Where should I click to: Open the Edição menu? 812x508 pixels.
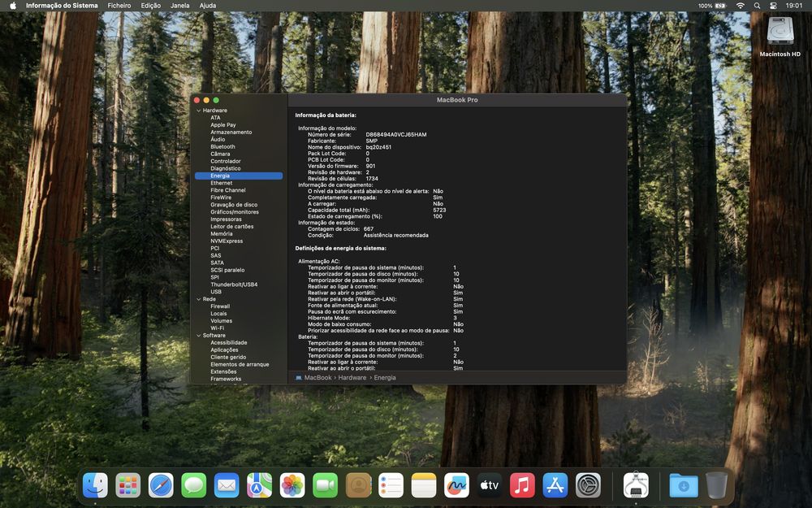click(151, 6)
